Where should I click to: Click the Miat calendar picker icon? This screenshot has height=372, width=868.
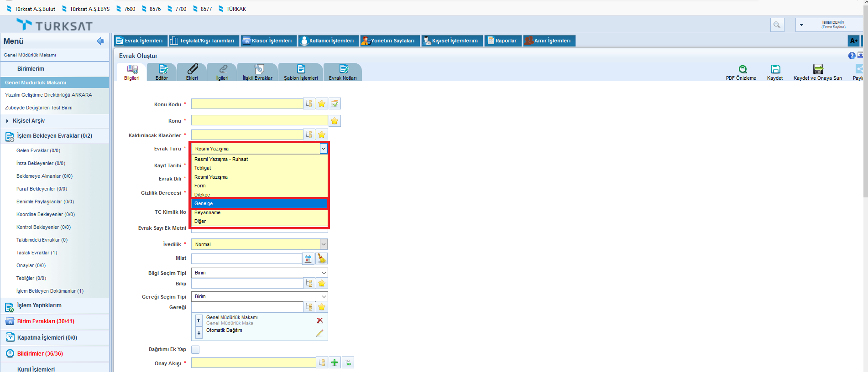click(308, 259)
